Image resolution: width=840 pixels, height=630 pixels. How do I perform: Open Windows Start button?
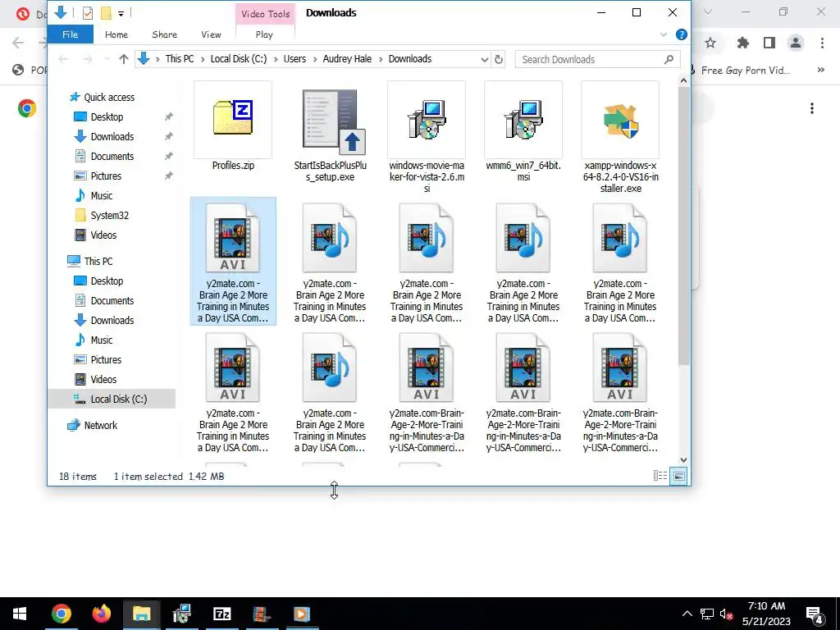(x=20, y=614)
